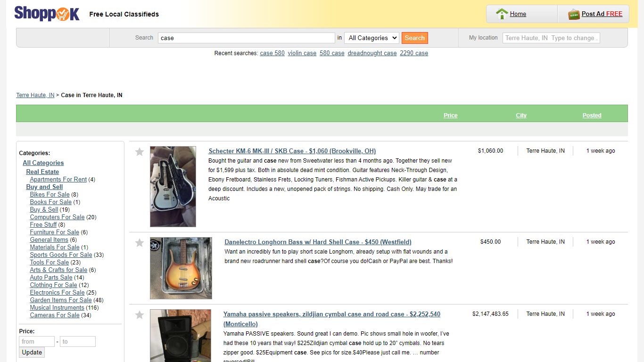This screenshot has height=362, width=644.
Task: Open recent search '580 case'
Action: (332, 53)
